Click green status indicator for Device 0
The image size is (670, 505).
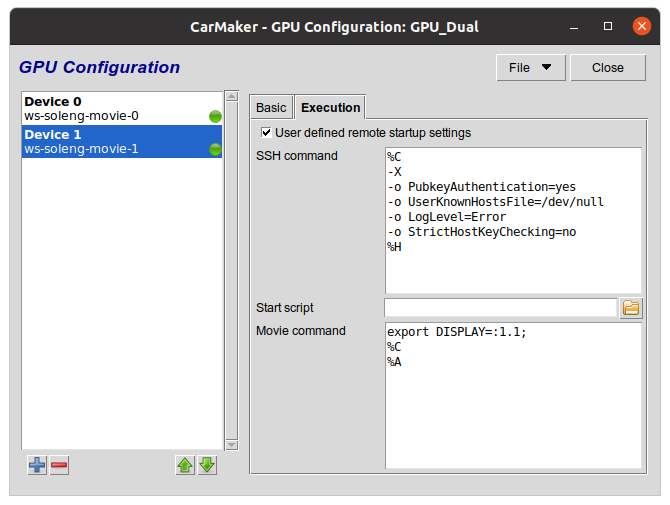pyautogui.click(x=215, y=116)
